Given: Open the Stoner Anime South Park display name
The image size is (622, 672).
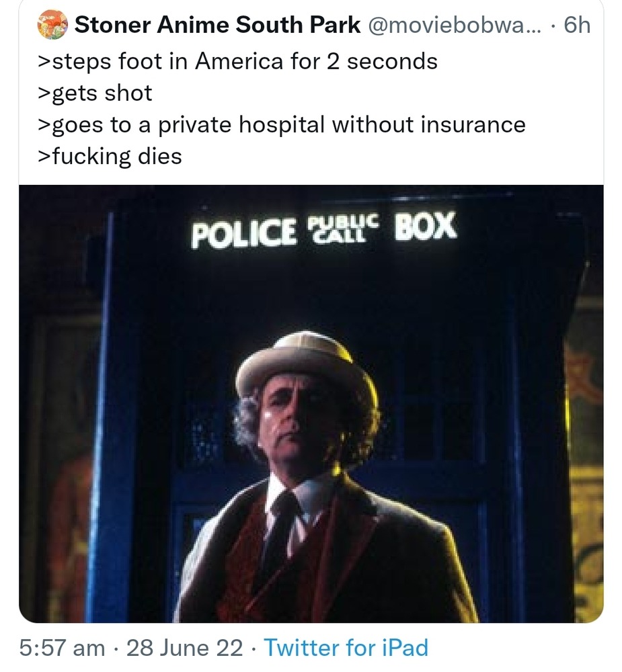Looking at the screenshot, I should 217,26.
